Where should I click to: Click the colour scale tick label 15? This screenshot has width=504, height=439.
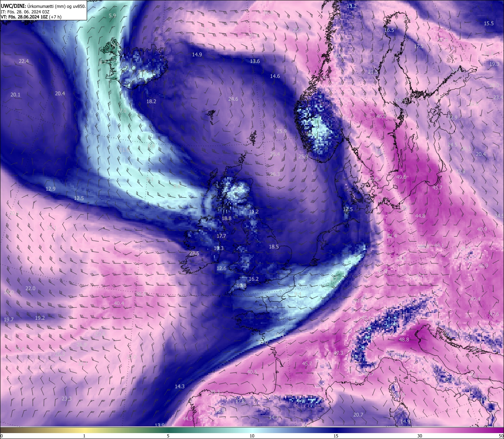(x=336, y=436)
